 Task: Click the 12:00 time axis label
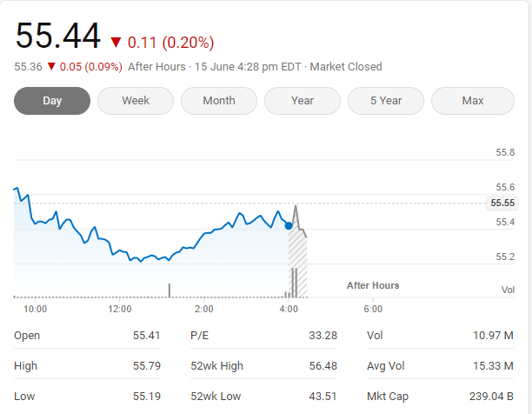point(120,309)
